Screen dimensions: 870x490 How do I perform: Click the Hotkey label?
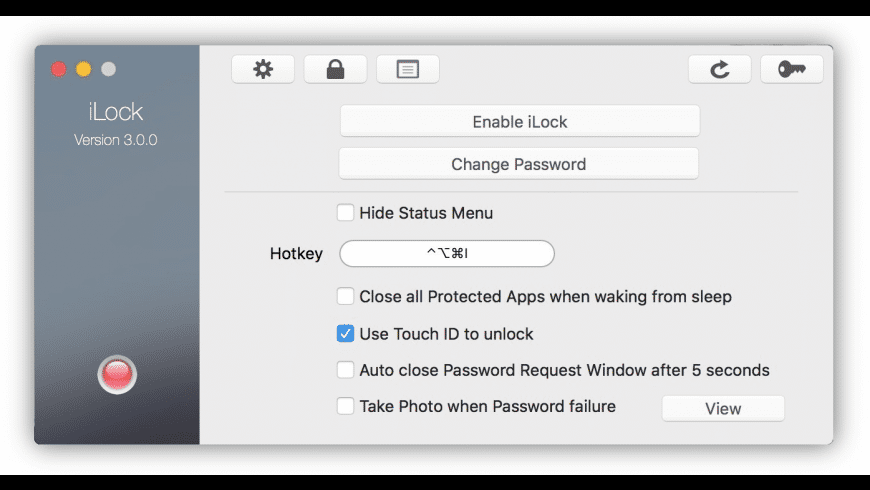(296, 254)
